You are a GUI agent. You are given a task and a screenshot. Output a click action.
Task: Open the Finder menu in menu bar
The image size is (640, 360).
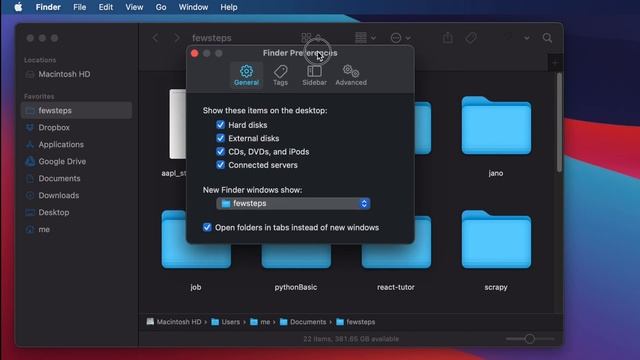click(x=48, y=7)
